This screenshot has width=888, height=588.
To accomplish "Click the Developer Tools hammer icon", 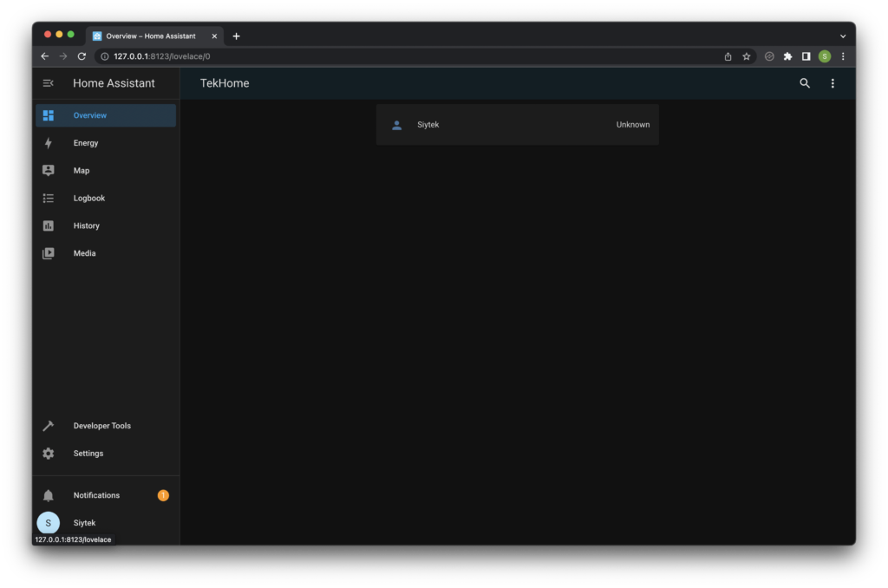I will [49, 426].
